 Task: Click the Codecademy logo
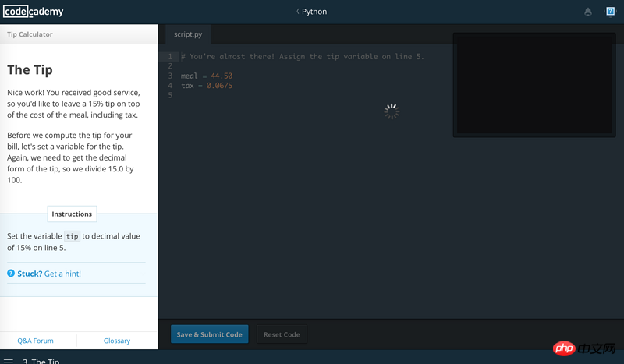[x=34, y=12]
